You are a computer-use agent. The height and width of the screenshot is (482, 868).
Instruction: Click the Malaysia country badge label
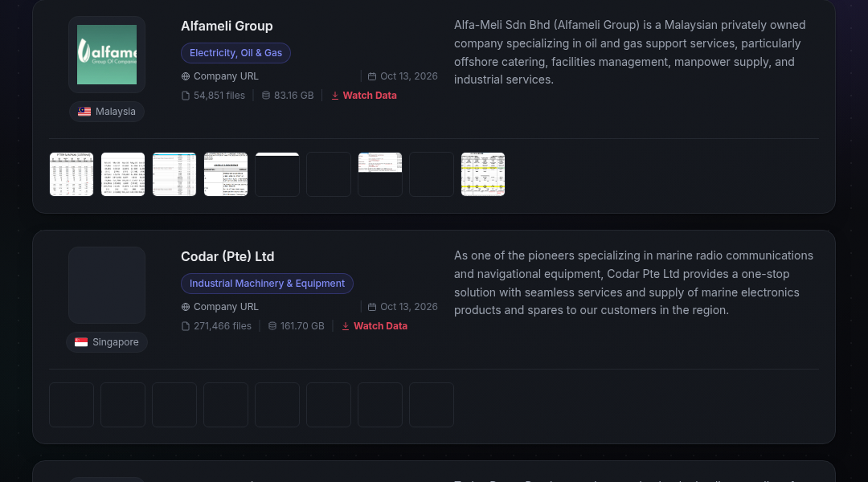pos(115,112)
